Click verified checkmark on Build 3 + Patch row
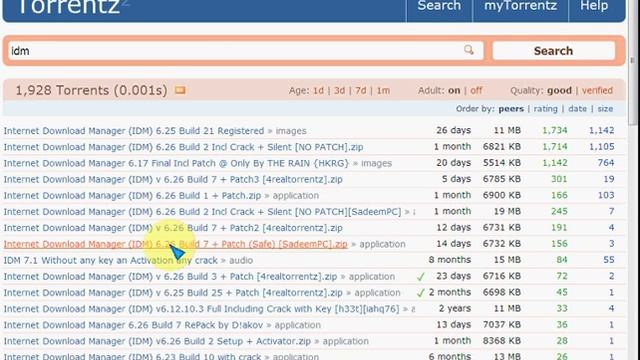The height and width of the screenshot is (360, 640). click(x=421, y=277)
